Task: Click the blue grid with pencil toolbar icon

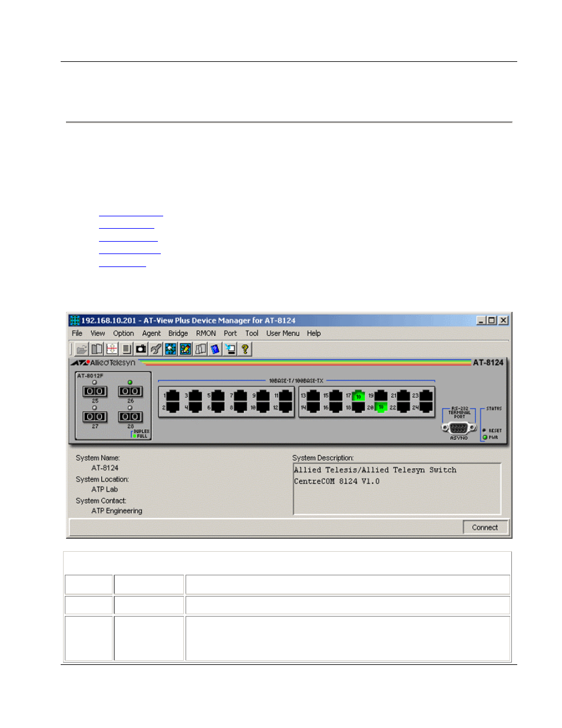Action: coord(185,349)
